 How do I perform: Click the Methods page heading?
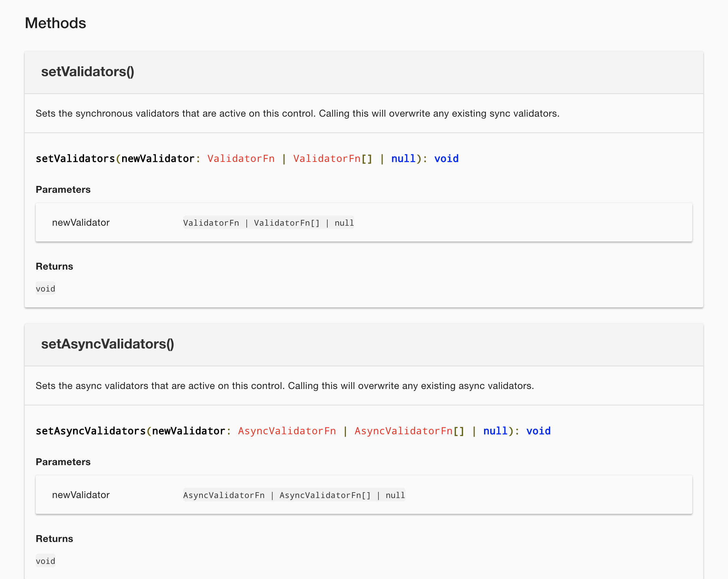(x=55, y=23)
